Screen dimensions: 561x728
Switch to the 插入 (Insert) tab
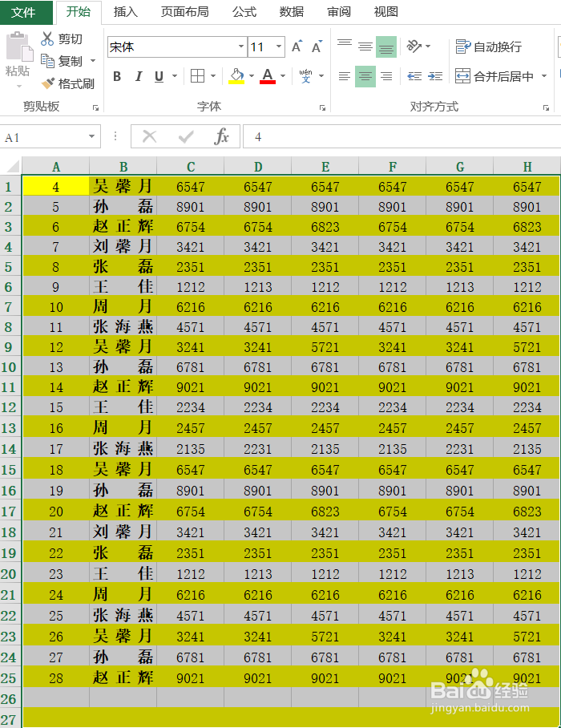pyautogui.click(x=125, y=11)
